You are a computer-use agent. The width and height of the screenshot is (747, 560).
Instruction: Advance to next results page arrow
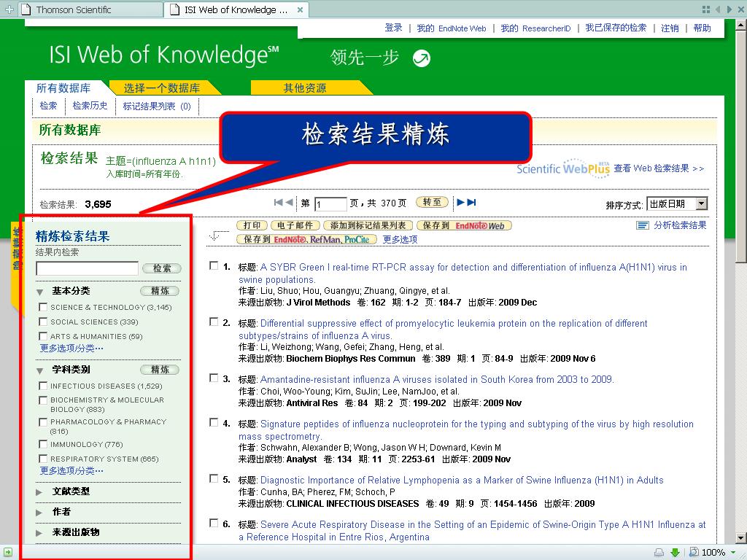[x=461, y=203]
